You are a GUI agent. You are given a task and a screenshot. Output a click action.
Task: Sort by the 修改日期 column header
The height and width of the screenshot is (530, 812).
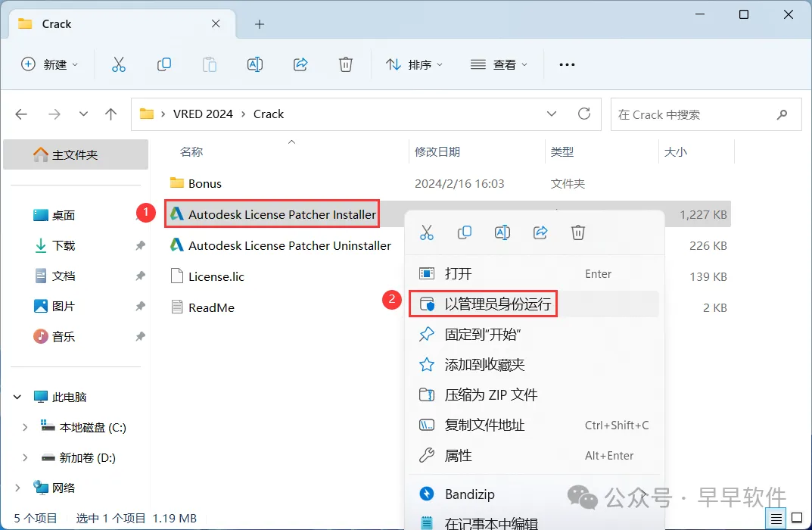point(437,151)
